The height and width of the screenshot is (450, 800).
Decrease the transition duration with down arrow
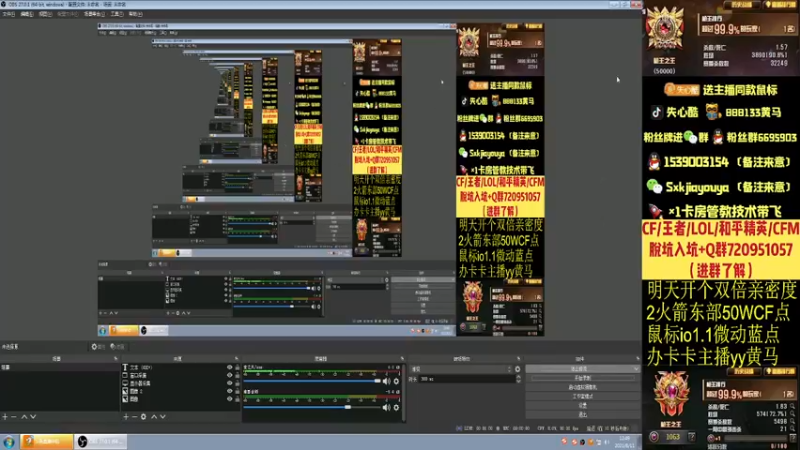pyautogui.click(x=518, y=381)
